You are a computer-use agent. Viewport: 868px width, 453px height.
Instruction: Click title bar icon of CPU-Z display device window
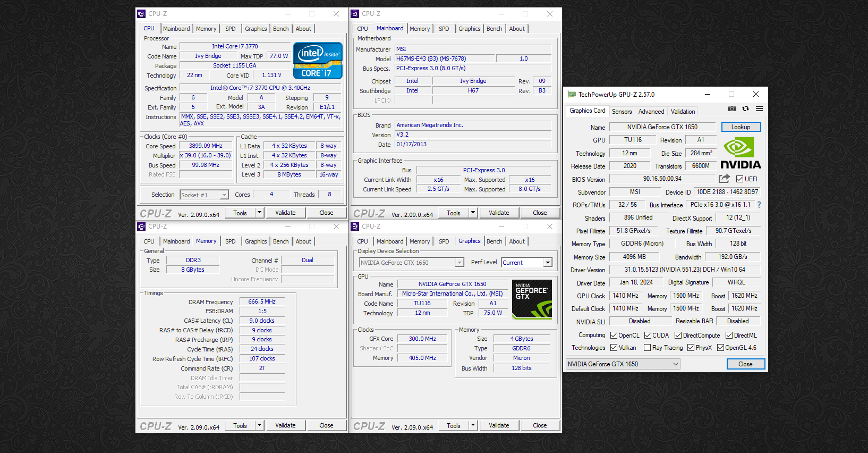coord(355,226)
